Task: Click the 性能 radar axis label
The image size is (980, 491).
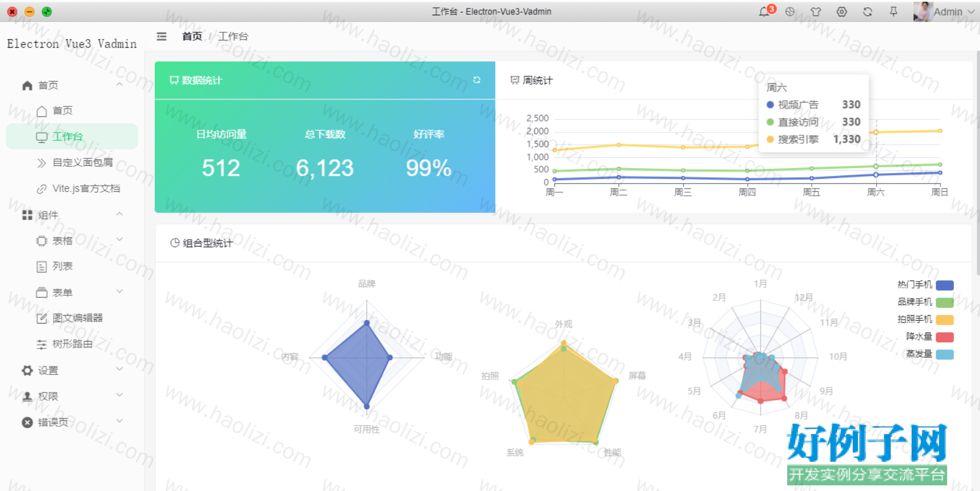Action: click(612, 453)
